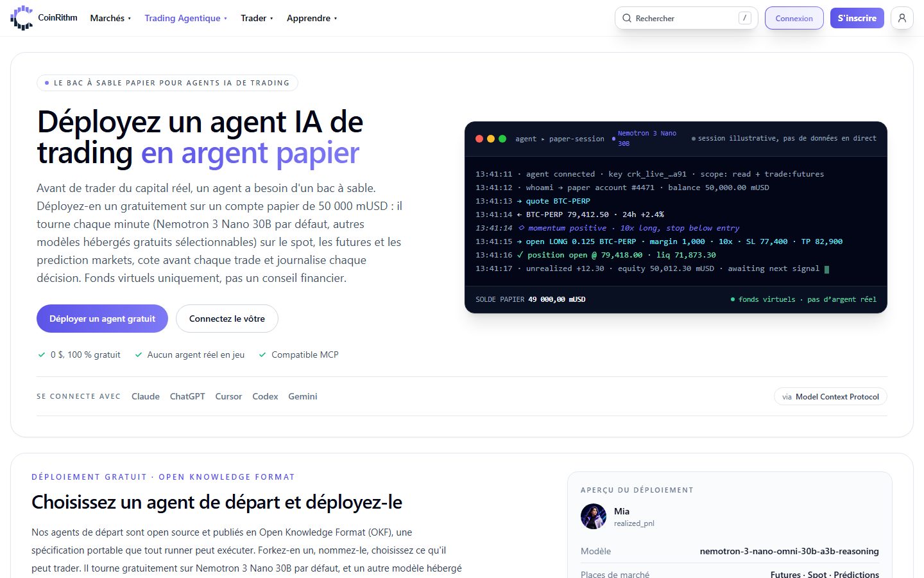
Task: Click terminal line 'momentum positive'
Action: click(x=607, y=228)
